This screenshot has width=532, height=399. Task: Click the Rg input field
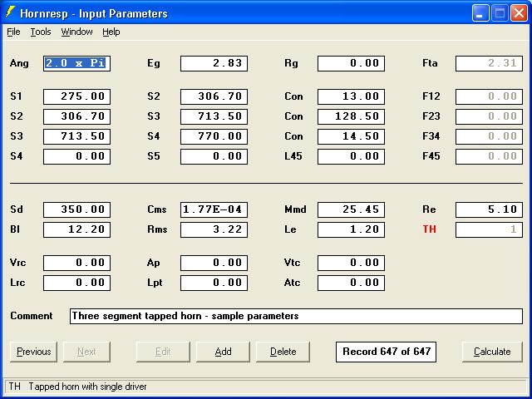pos(351,63)
